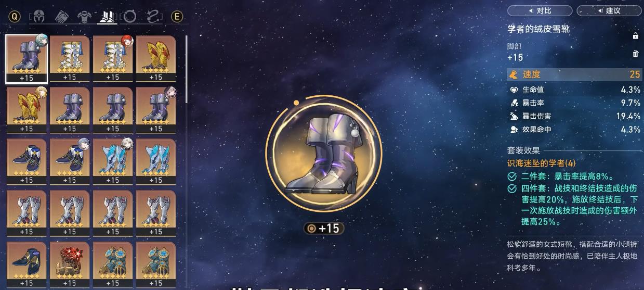Click the E next-category key icon

(x=177, y=17)
